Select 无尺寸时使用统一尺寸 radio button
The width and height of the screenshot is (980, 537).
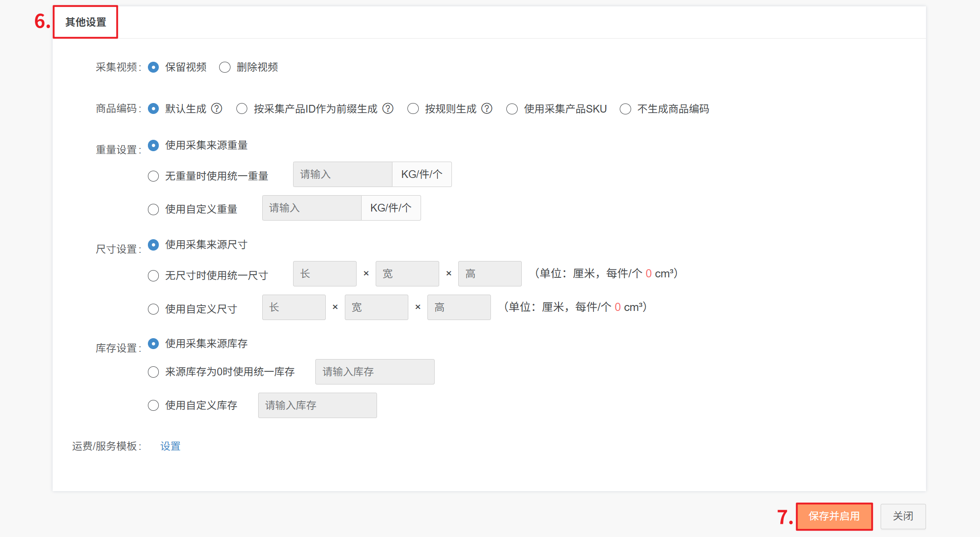153,276
